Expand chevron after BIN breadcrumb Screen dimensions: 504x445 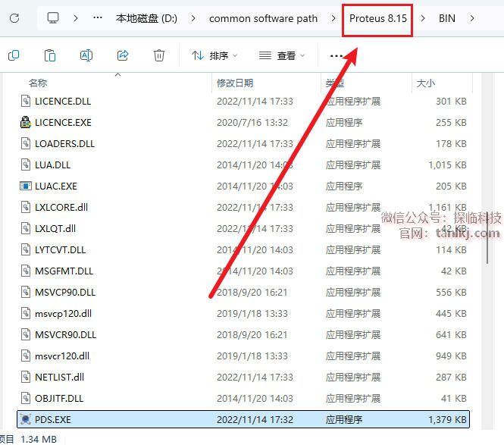pyautogui.click(x=472, y=18)
